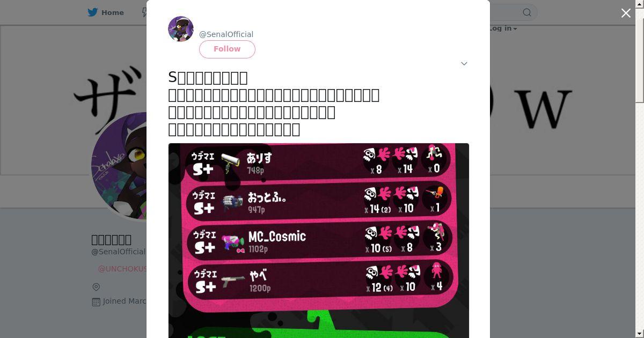Open the tweet options chevron dropdown
Image resolution: width=644 pixels, height=338 pixels.
tap(464, 63)
